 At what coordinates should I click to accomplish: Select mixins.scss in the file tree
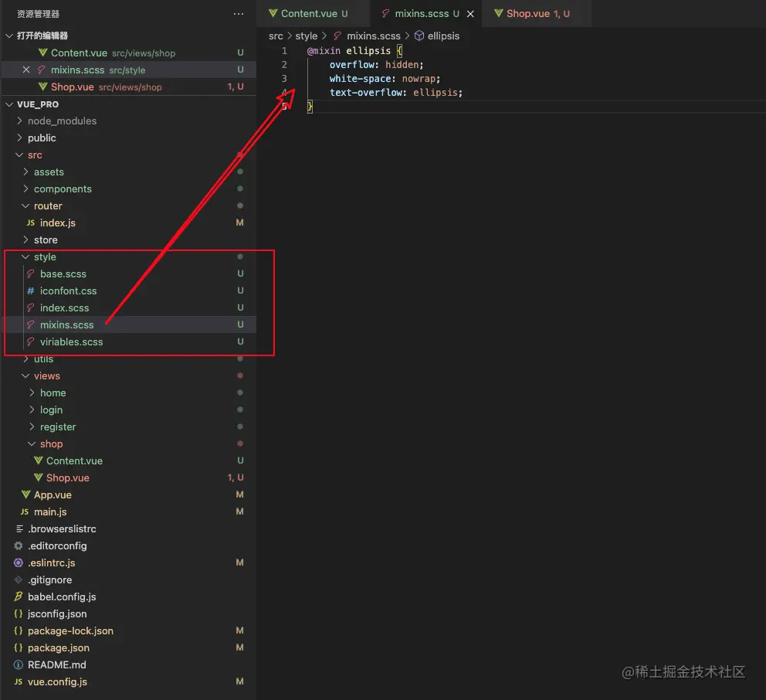coord(129,325)
